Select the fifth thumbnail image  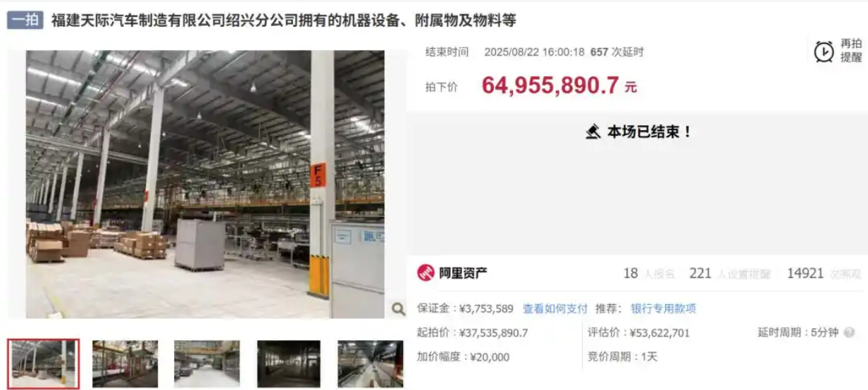point(370,364)
